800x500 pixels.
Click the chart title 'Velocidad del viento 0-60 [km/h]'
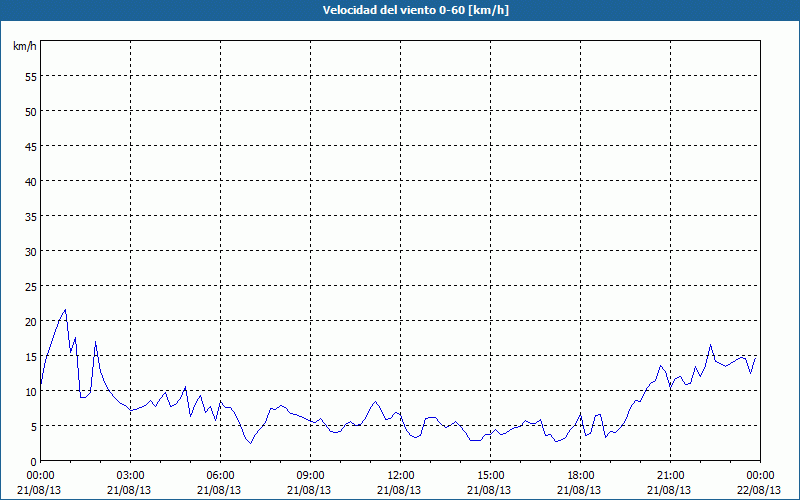click(x=416, y=10)
